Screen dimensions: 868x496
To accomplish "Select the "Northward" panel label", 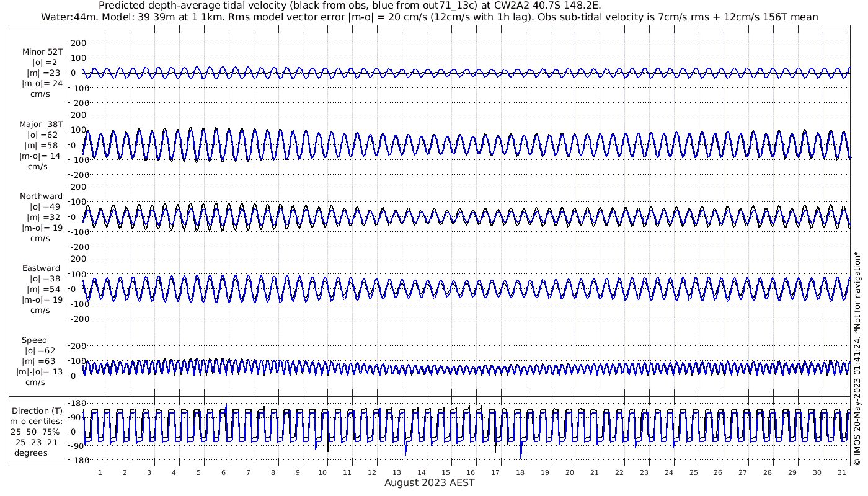I will [41, 197].
